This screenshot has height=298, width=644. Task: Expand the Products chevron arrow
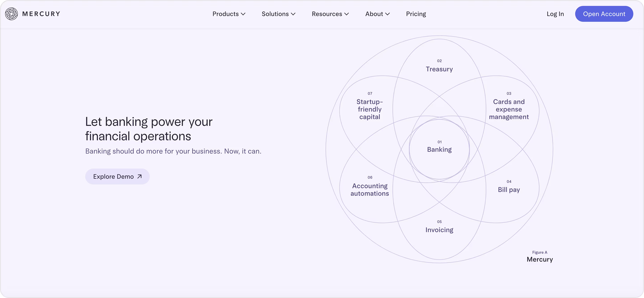[x=243, y=14]
